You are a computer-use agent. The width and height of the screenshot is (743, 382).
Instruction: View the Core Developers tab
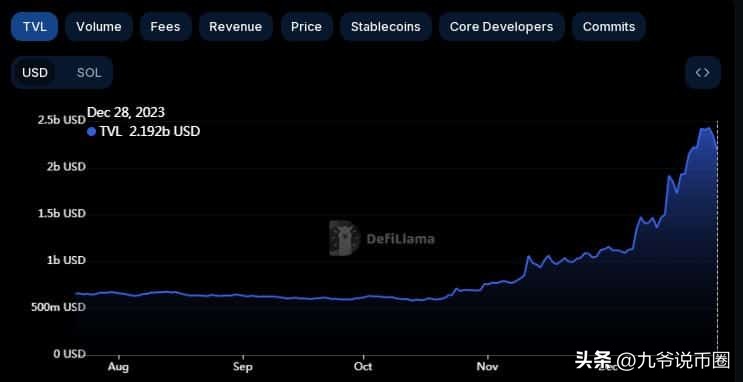click(x=501, y=27)
